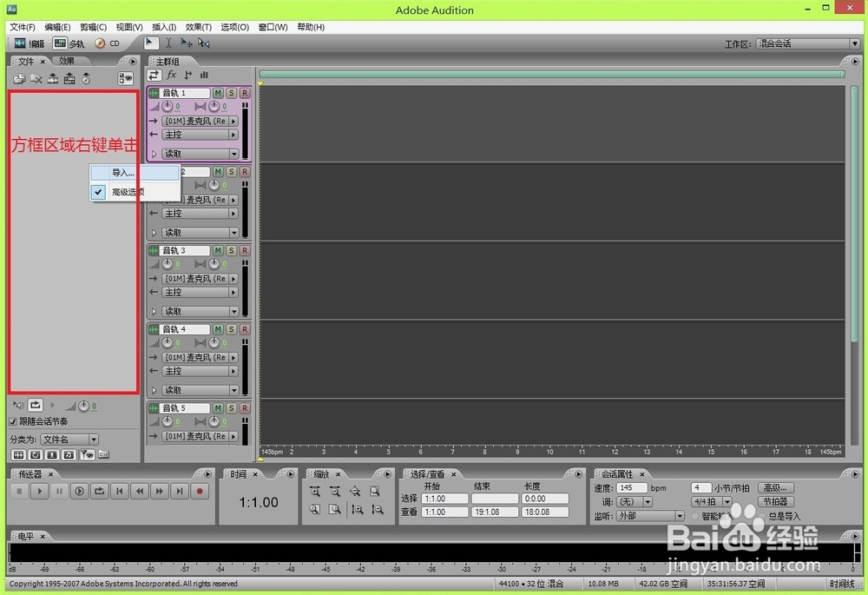The width and height of the screenshot is (868, 595).
Task: Click the fast forward button in transport
Action: [160, 491]
